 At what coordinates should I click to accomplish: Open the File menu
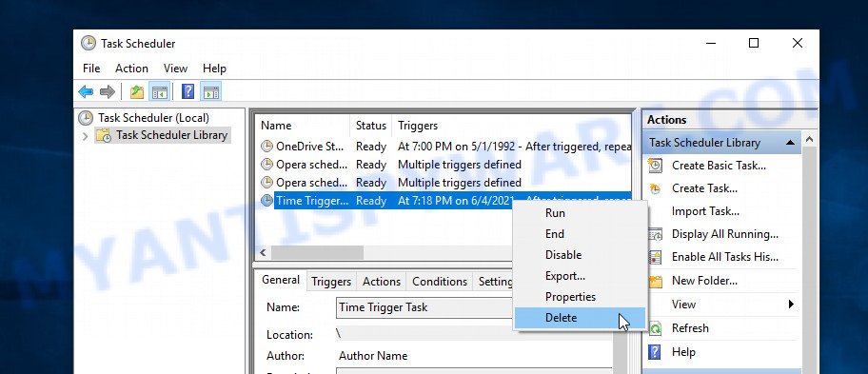pyautogui.click(x=91, y=69)
